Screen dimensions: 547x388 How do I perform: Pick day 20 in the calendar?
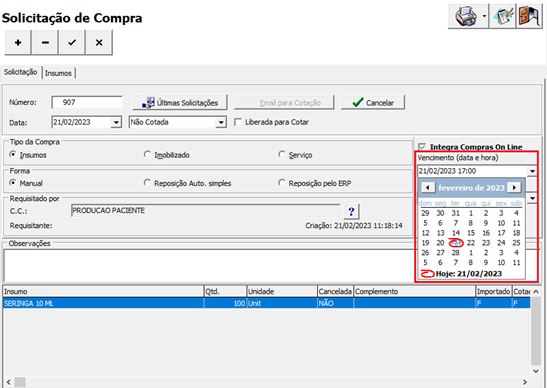[x=440, y=243]
